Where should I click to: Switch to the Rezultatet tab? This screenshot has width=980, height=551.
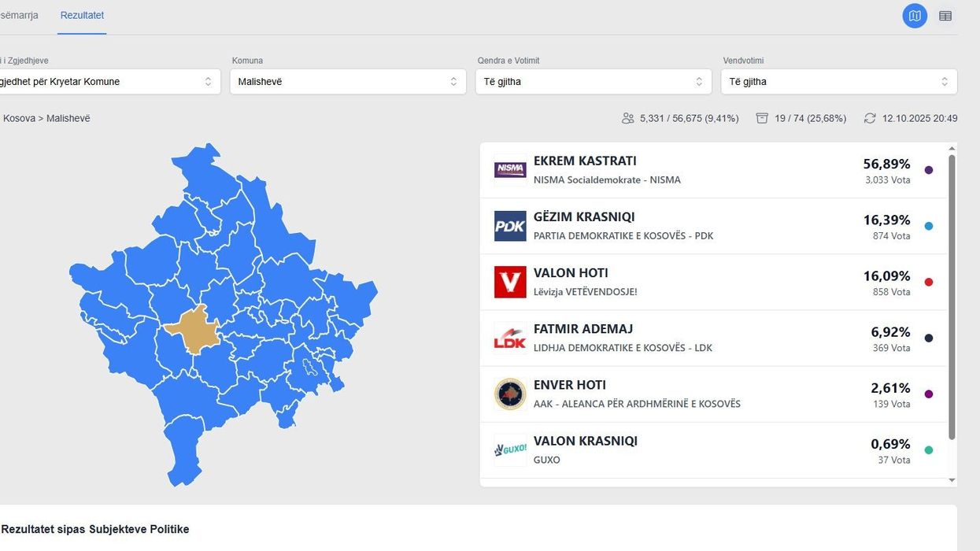pos(82,14)
